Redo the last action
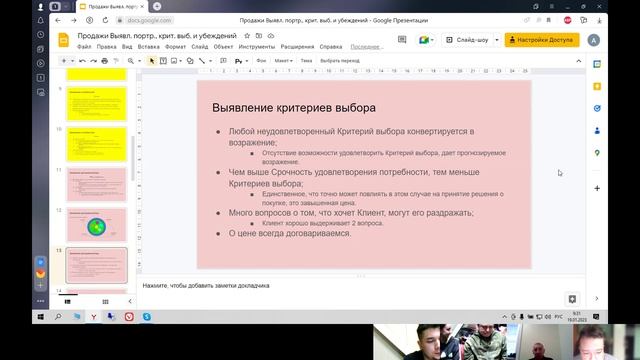This screenshot has width=640, height=360. tap(93, 61)
